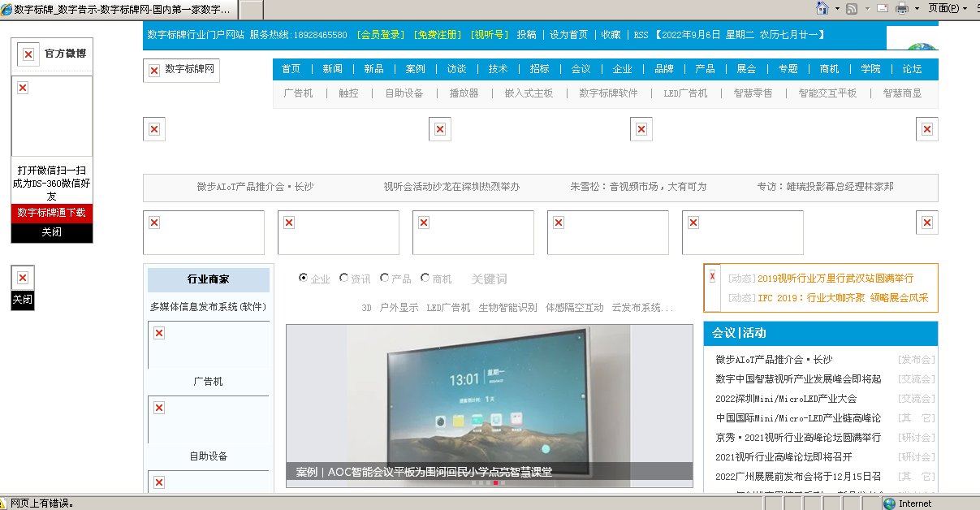Screen dimensions: 980x510
Task: Click the Internet zone globe icon
Action: click(889, 504)
